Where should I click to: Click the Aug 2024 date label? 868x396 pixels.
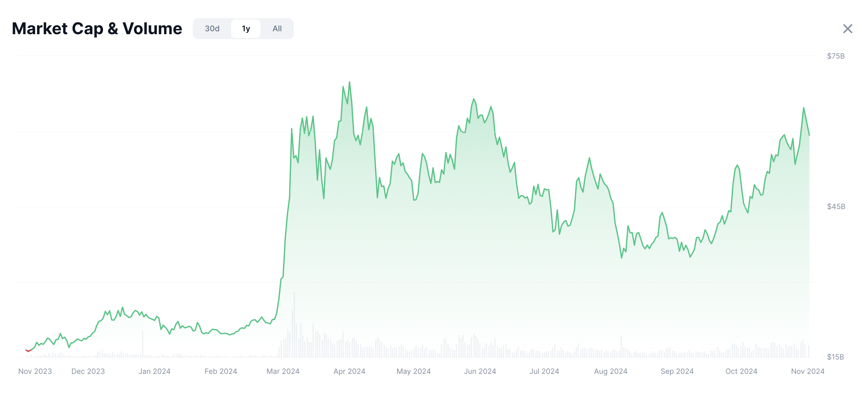pyautogui.click(x=610, y=371)
